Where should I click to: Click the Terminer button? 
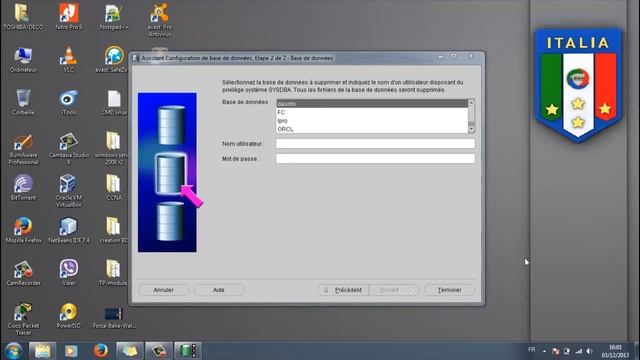(x=449, y=290)
